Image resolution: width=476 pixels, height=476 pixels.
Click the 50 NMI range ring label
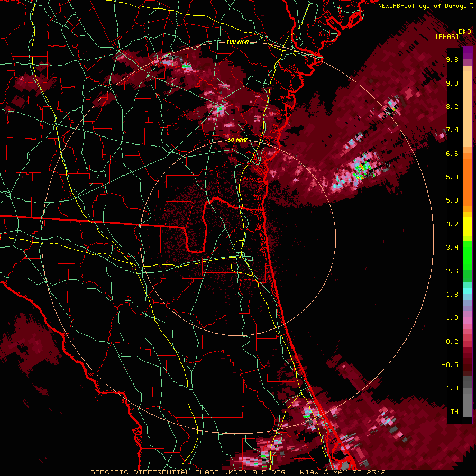pyautogui.click(x=237, y=140)
